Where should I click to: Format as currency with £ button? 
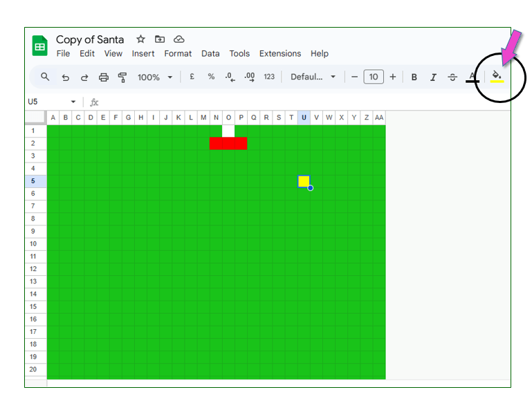(x=192, y=77)
